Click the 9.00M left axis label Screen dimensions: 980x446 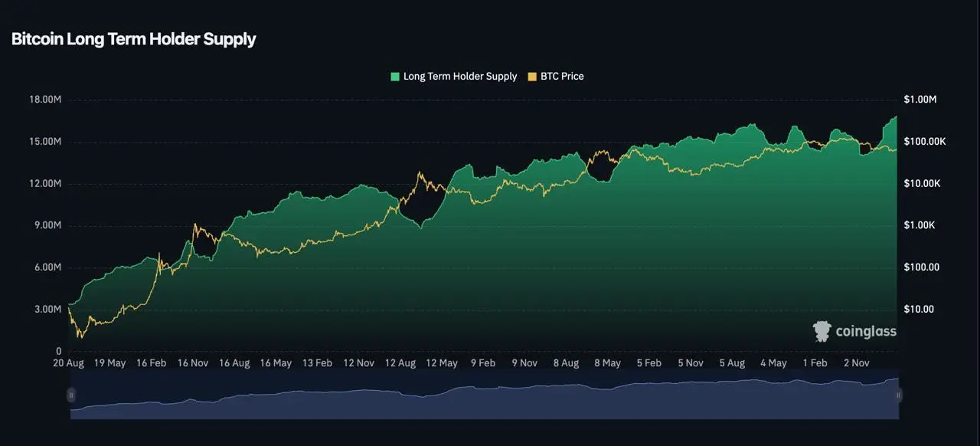[48, 225]
